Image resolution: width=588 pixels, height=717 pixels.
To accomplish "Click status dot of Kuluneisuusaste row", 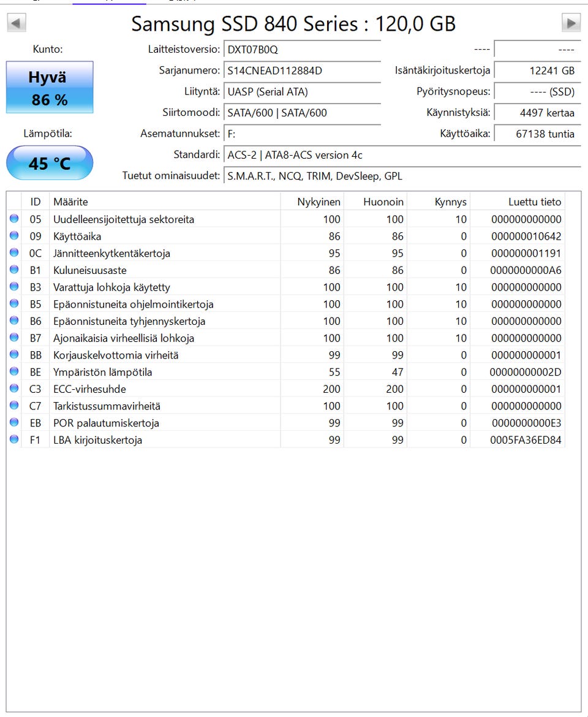I will pos(14,269).
